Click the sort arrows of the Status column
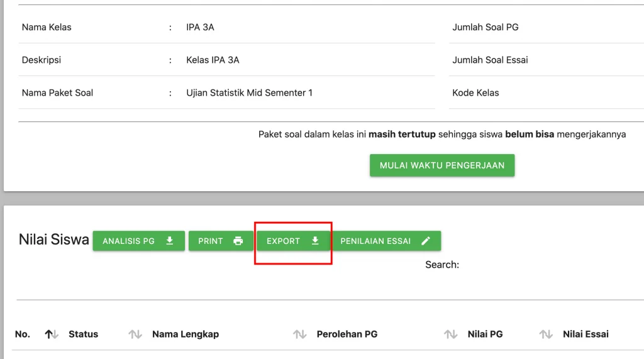 tap(135, 334)
